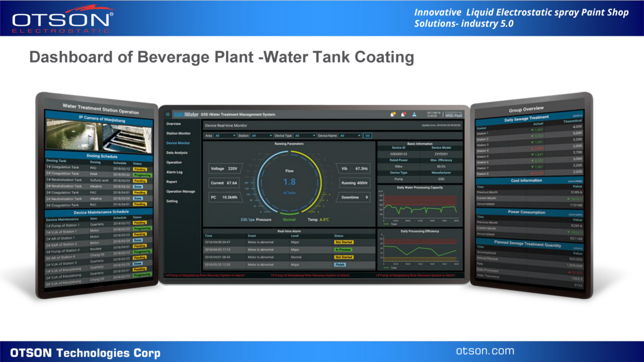Go to Data Analysis in the sidebar
The image size is (644, 362).
click(177, 152)
